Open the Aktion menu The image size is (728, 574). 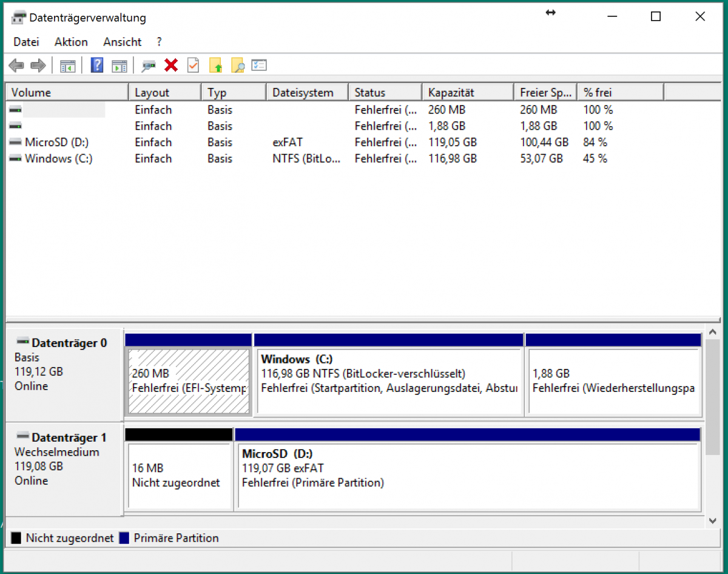point(71,42)
